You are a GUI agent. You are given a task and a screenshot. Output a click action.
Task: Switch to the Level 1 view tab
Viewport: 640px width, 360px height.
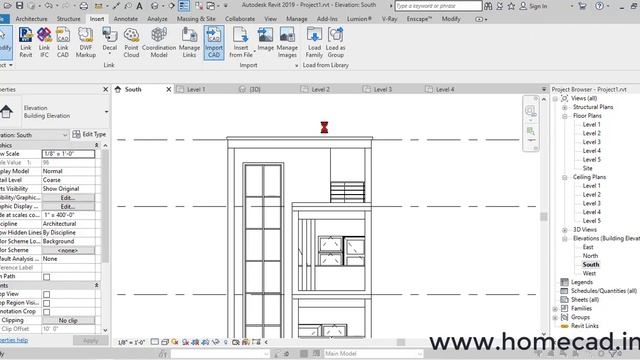click(196, 89)
